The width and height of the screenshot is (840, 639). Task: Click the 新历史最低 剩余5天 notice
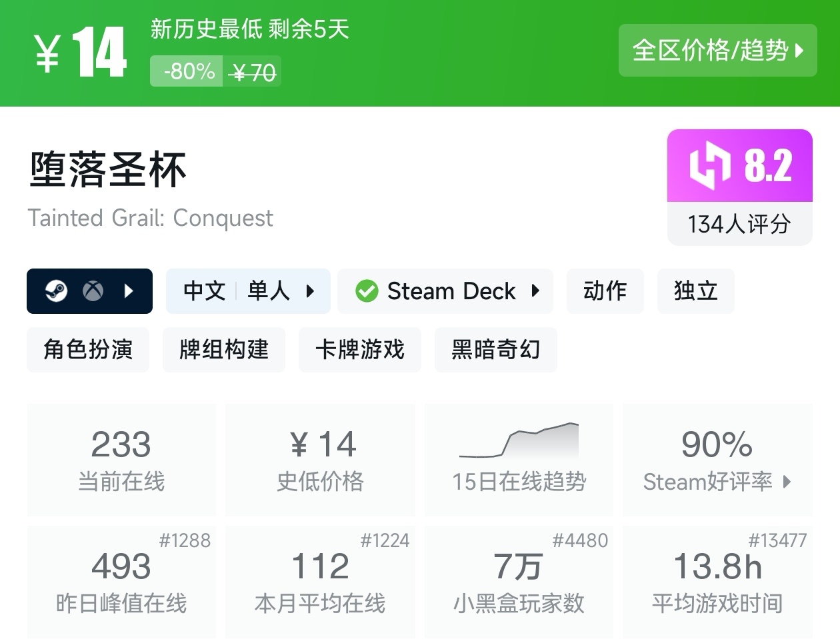point(250,29)
